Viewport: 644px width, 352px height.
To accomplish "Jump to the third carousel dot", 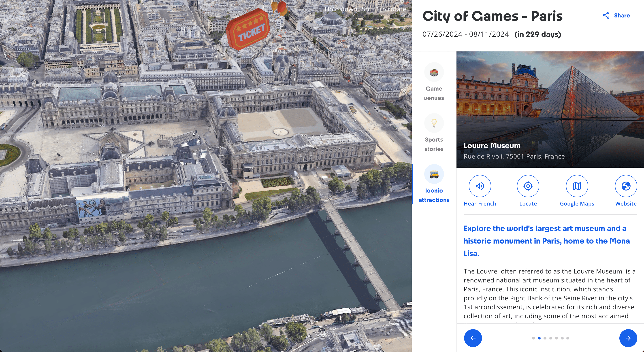I will [x=545, y=338].
